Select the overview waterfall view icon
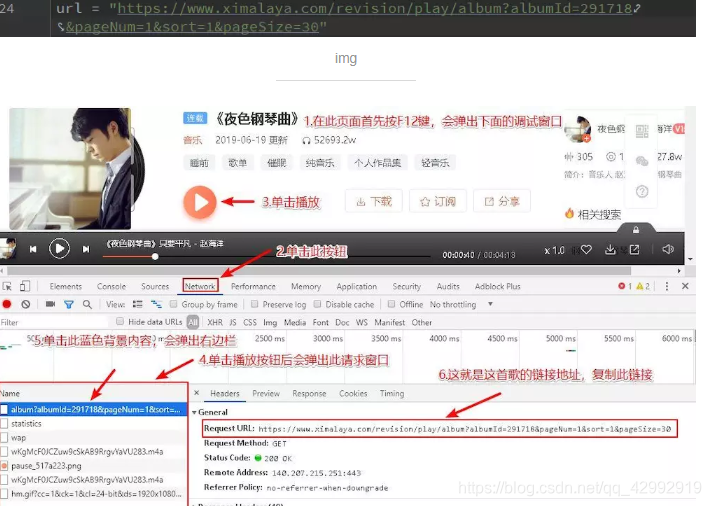Viewport: 711px width, 506px height. pos(156,304)
